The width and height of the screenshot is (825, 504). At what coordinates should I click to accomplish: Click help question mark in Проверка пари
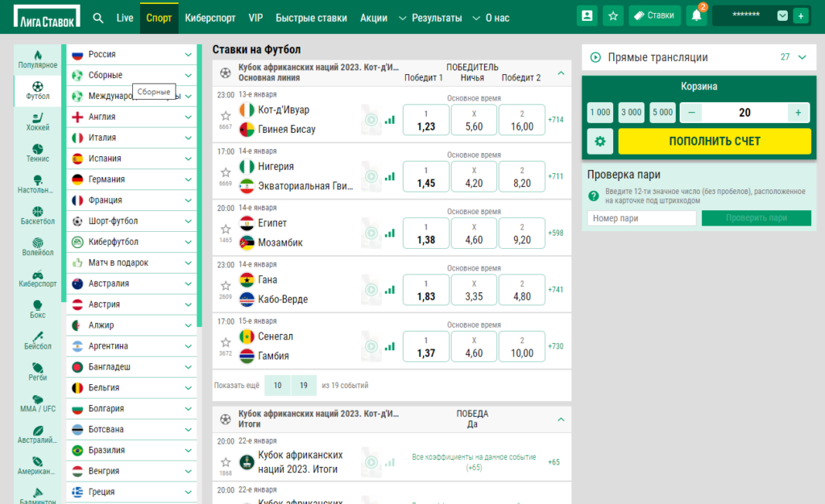click(x=594, y=196)
